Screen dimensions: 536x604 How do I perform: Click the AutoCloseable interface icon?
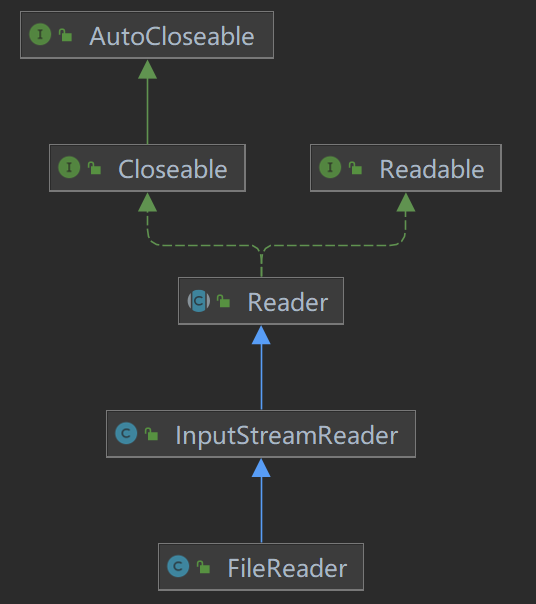(x=40, y=34)
